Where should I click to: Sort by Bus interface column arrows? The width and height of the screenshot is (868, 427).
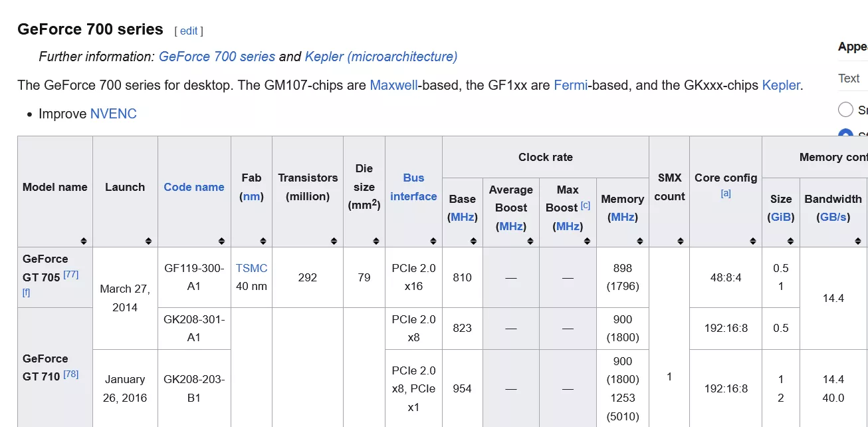pos(433,241)
